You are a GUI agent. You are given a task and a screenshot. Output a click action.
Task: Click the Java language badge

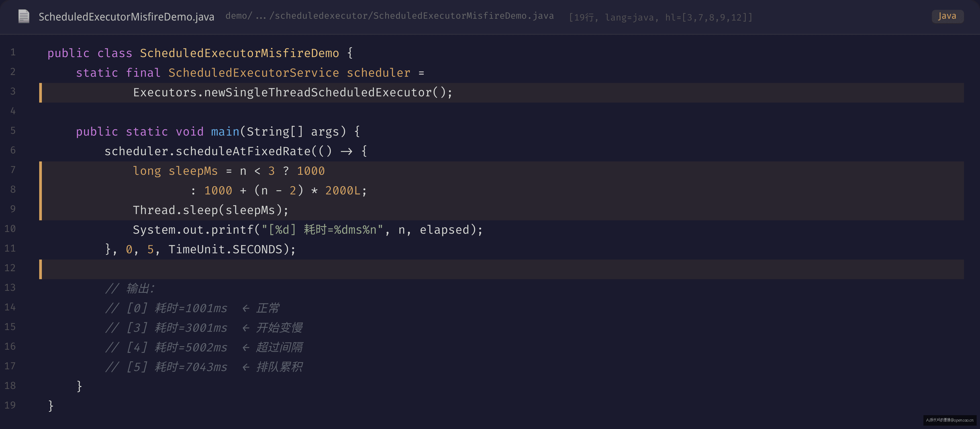click(947, 16)
